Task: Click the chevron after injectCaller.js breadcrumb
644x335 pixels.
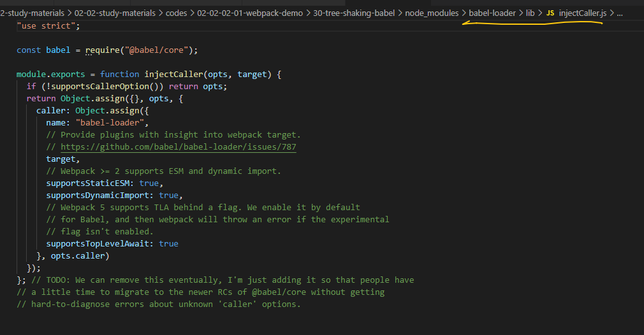Action: point(611,13)
